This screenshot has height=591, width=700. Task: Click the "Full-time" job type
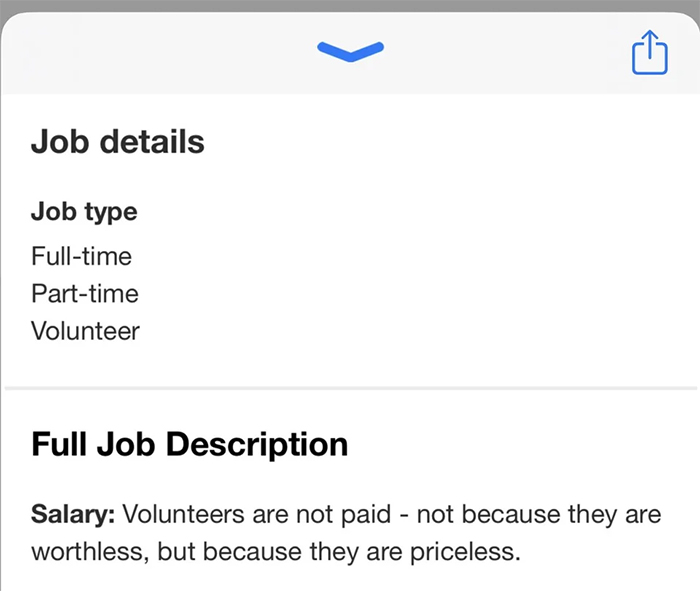tap(81, 256)
